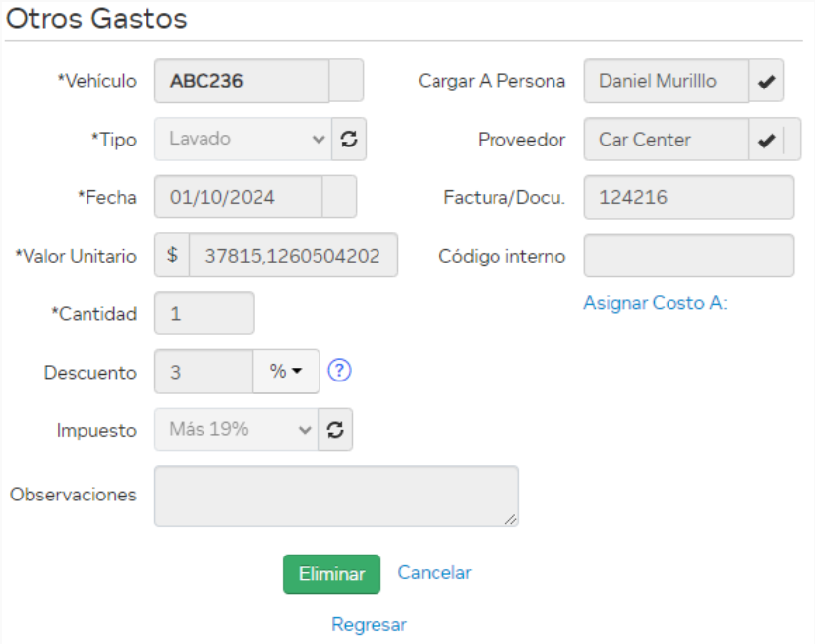Image resolution: width=815 pixels, height=644 pixels.
Task: Click the small button beside Fecha field
Action: pos(340,197)
